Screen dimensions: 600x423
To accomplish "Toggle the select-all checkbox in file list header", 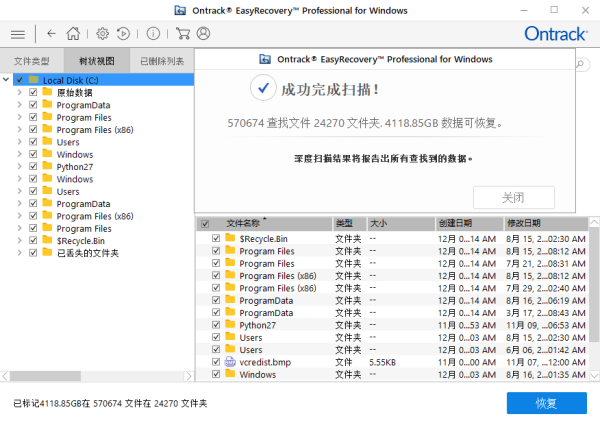I will 205,224.
